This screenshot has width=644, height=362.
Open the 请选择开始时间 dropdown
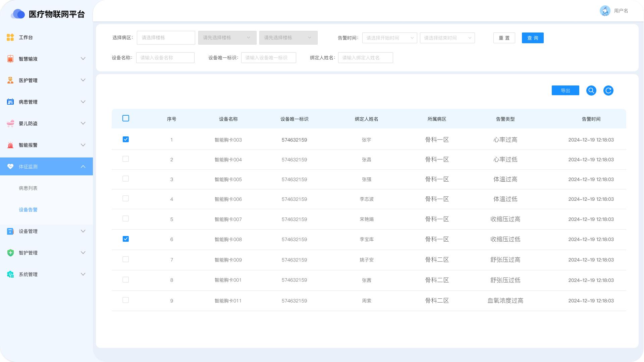point(389,38)
